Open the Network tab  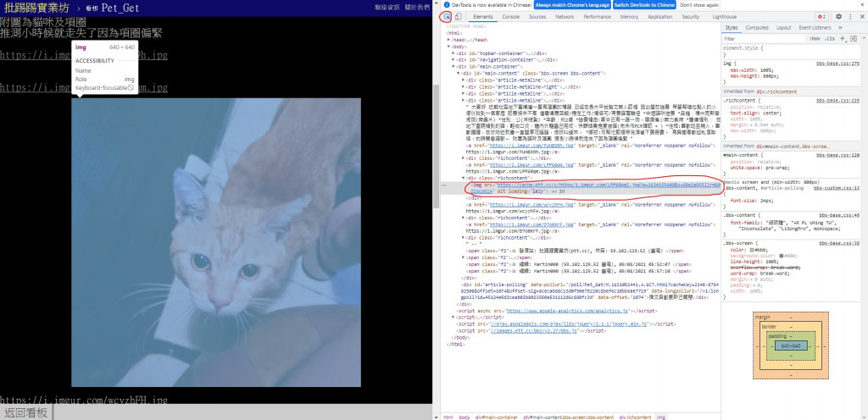click(x=565, y=17)
